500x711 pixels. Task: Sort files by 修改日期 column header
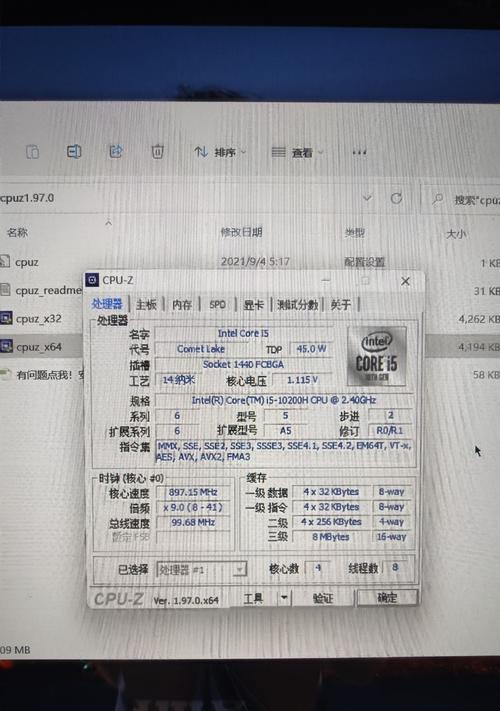pyautogui.click(x=241, y=233)
